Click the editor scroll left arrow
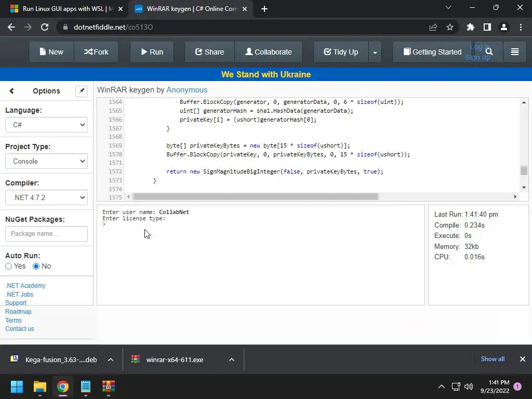532x399 pixels. (128, 197)
